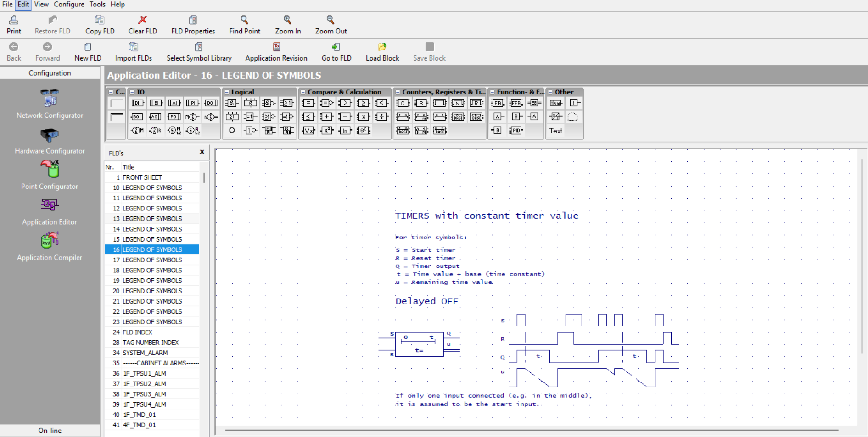
Task: Click the Configuration section header
Action: (50, 73)
